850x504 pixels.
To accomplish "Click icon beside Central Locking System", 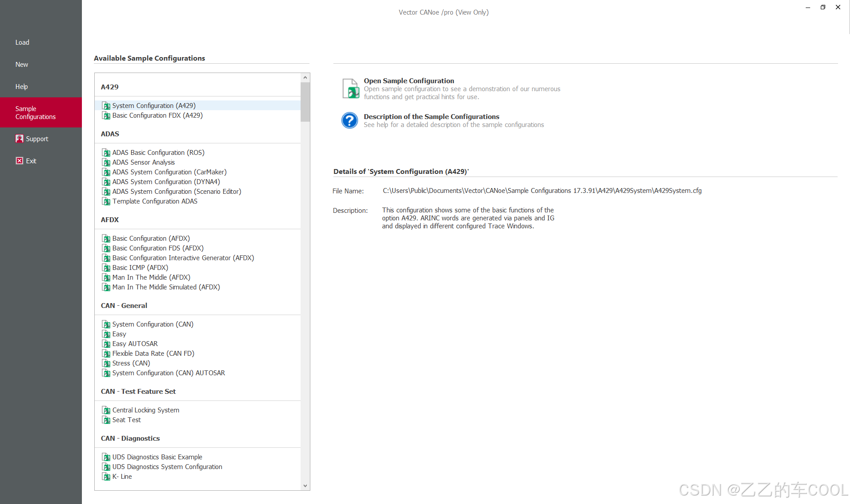I will click(x=106, y=410).
